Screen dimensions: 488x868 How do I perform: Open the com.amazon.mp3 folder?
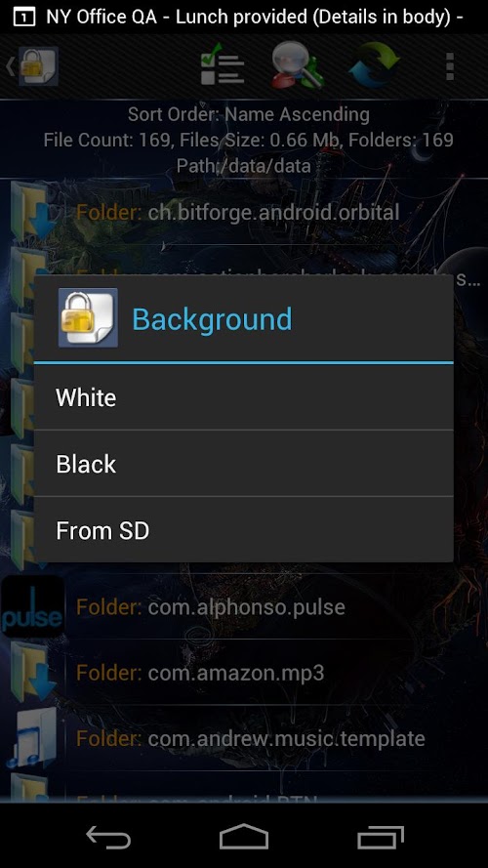click(x=243, y=673)
